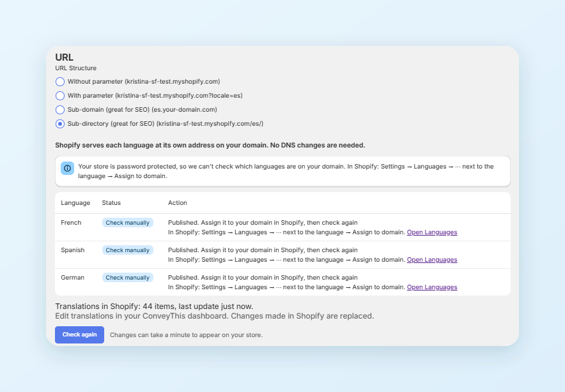This screenshot has height=392, width=565.
Task: Click 'Changes can take a minute' note
Action: [x=186, y=335]
